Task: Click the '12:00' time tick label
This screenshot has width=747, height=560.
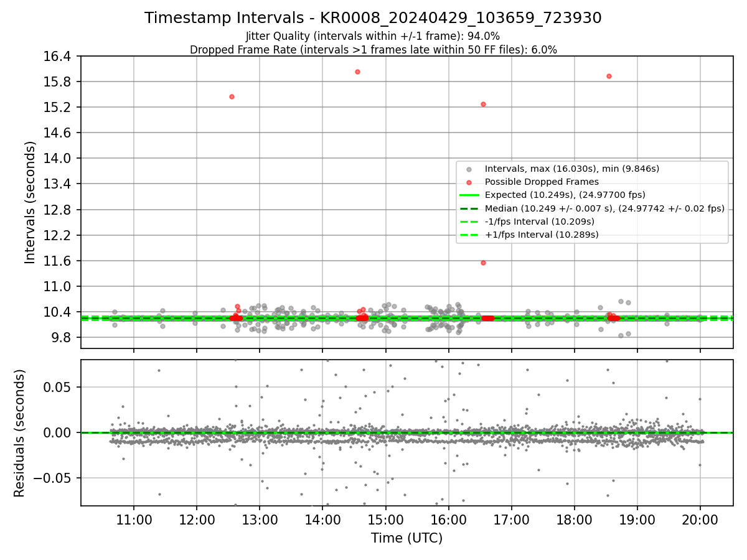Action: [x=197, y=519]
